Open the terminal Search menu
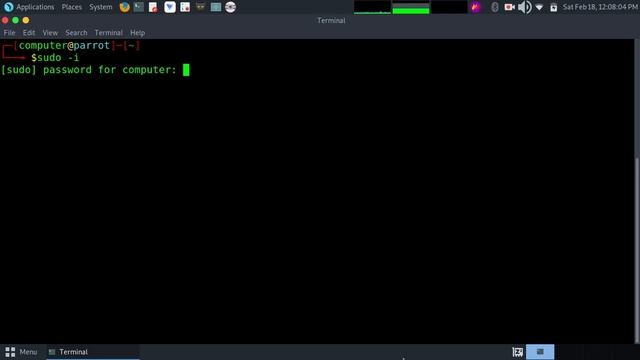The width and height of the screenshot is (640, 360). pos(76,33)
